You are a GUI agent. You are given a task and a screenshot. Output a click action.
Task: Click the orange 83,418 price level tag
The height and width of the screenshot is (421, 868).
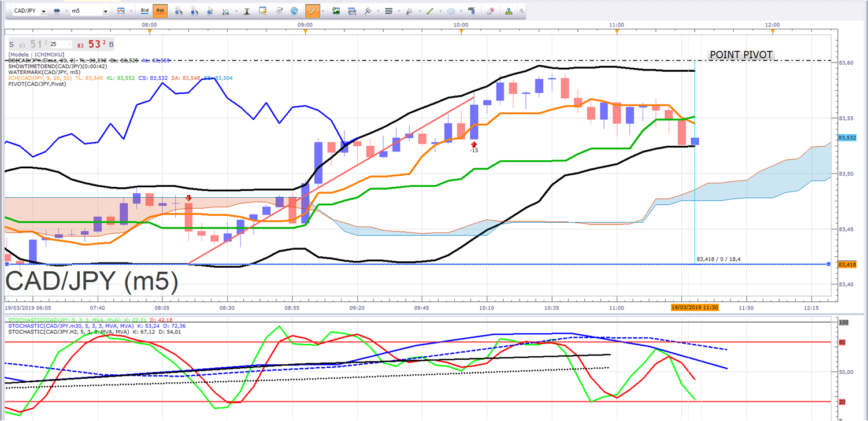pyautogui.click(x=847, y=264)
